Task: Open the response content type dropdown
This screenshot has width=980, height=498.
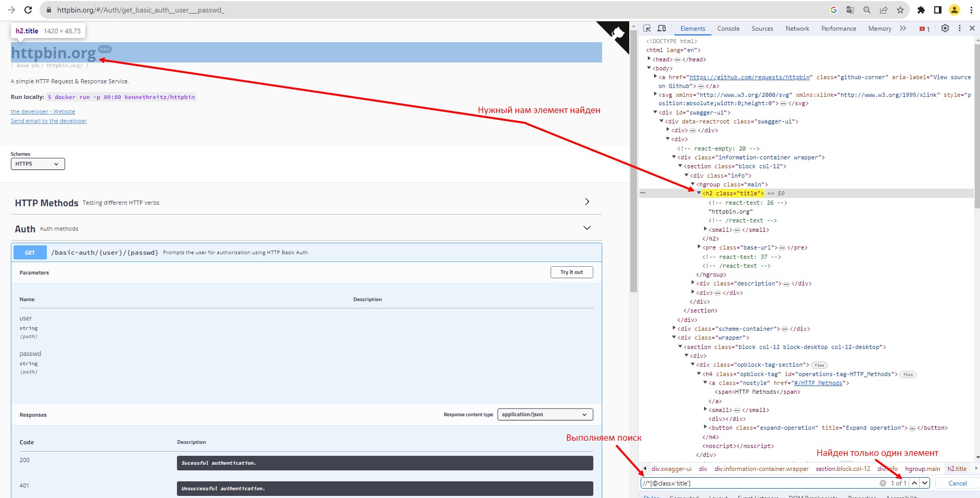Action: (545, 415)
